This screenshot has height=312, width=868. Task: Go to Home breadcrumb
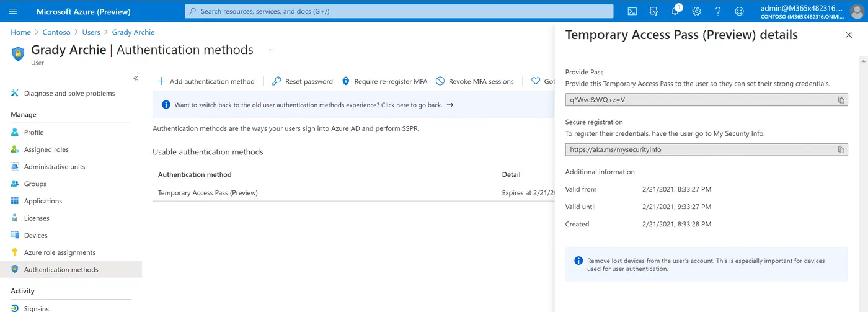(x=20, y=32)
